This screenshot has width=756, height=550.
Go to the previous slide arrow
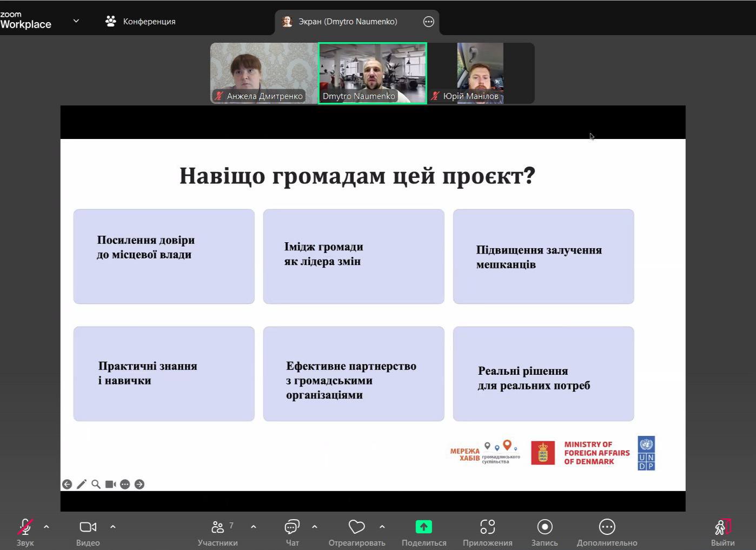coord(67,484)
